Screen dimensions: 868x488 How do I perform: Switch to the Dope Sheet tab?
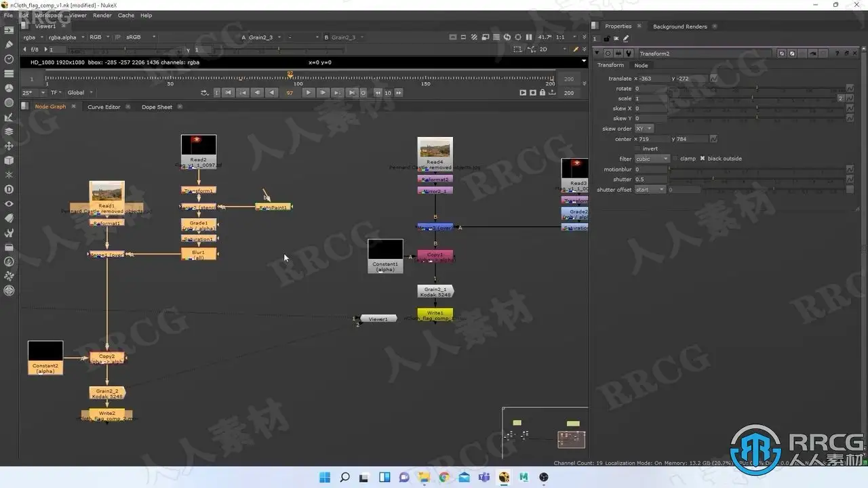pos(157,107)
